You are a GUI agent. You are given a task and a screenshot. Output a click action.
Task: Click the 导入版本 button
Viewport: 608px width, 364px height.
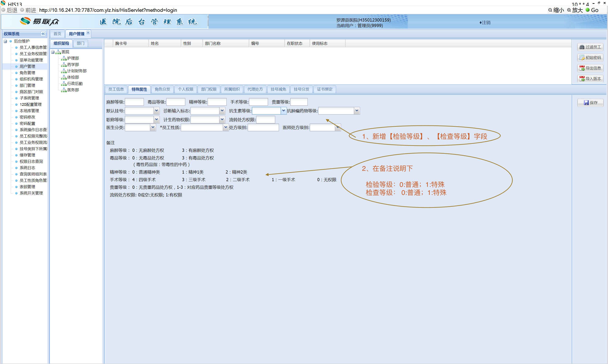point(590,79)
